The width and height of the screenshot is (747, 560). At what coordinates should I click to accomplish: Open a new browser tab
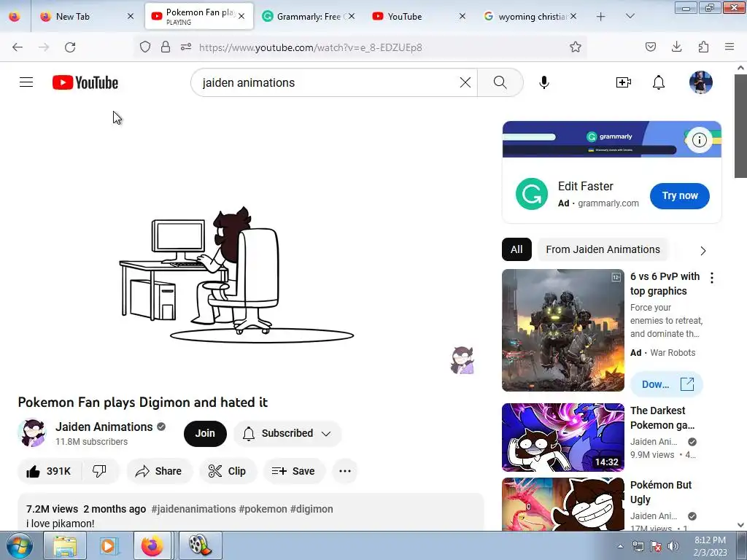tap(601, 17)
